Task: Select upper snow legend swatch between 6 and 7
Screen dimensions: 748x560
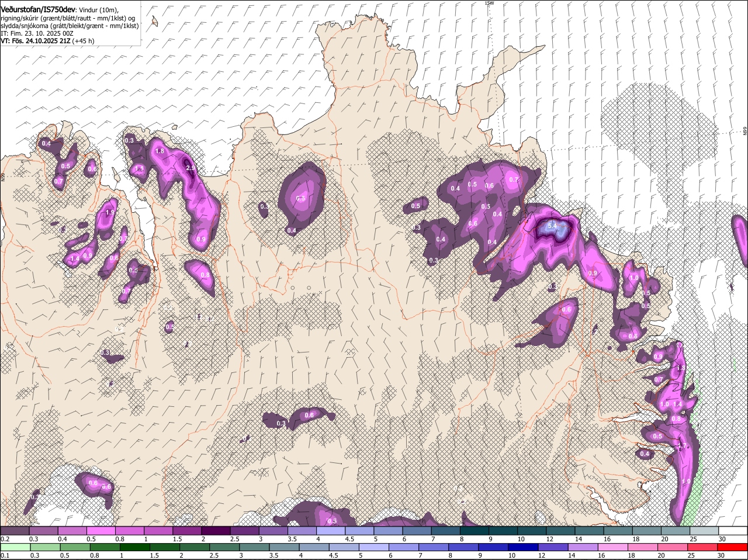Action: (417, 531)
